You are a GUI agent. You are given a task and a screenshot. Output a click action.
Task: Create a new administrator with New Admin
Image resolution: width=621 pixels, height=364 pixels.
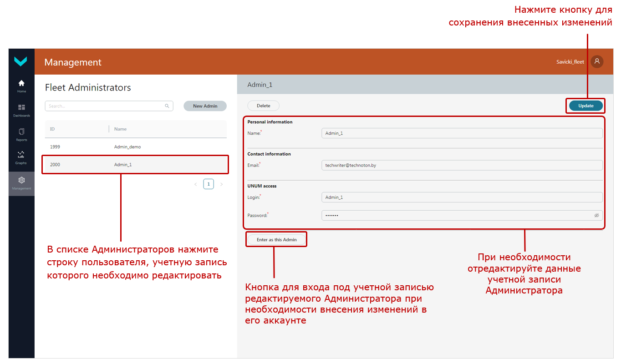pos(205,106)
